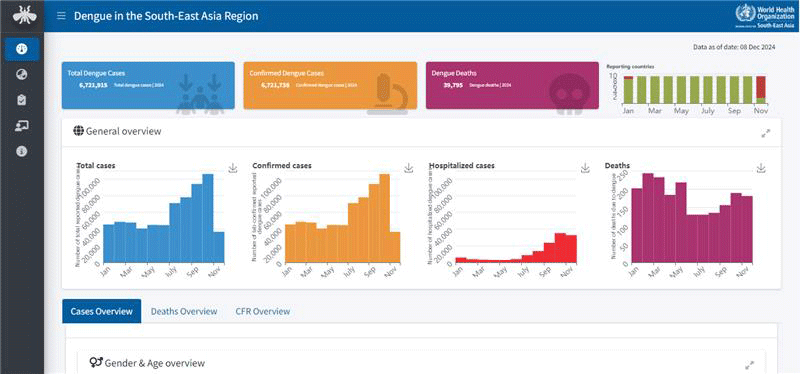Click the Hospitalized cases chart title
The height and width of the screenshot is (374, 800).
click(x=462, y=165)
